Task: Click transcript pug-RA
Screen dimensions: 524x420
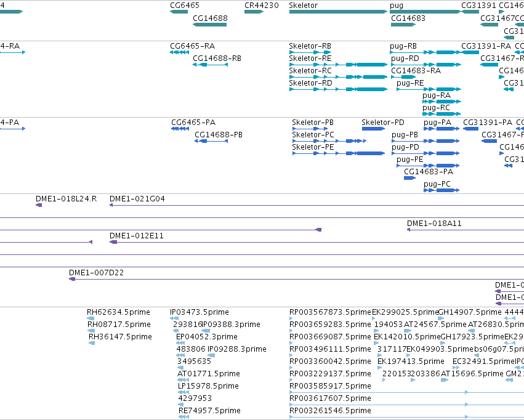Action: point(441,102)
